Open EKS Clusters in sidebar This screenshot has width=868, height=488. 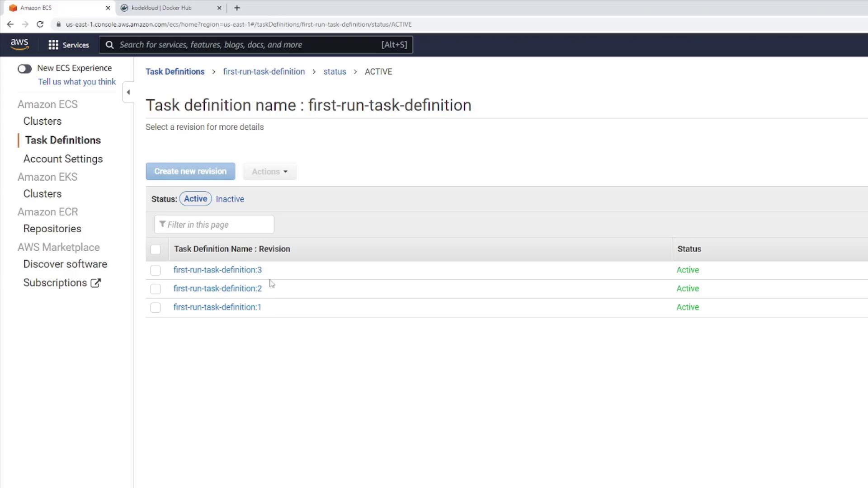42,194
